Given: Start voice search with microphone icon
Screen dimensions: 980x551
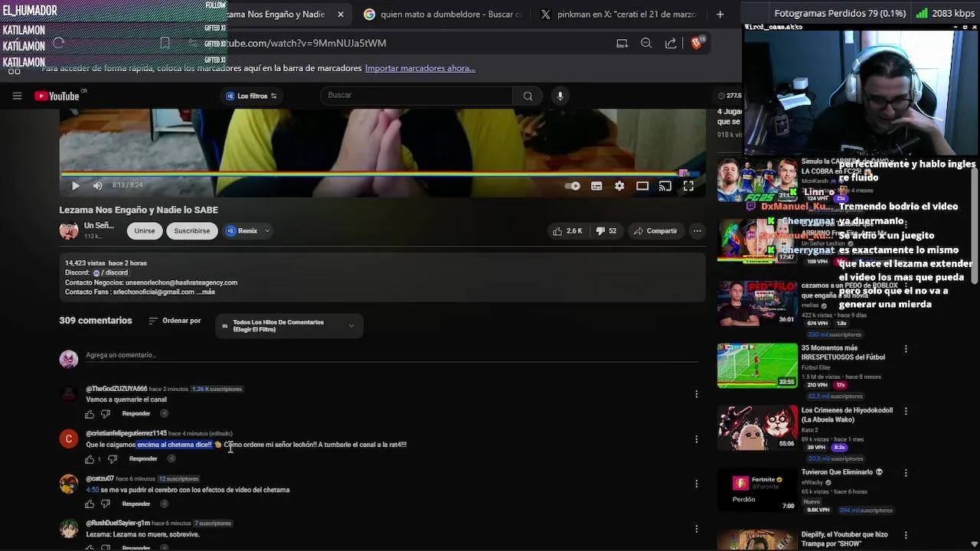Looking at the screenshot, I should (560, 96).
